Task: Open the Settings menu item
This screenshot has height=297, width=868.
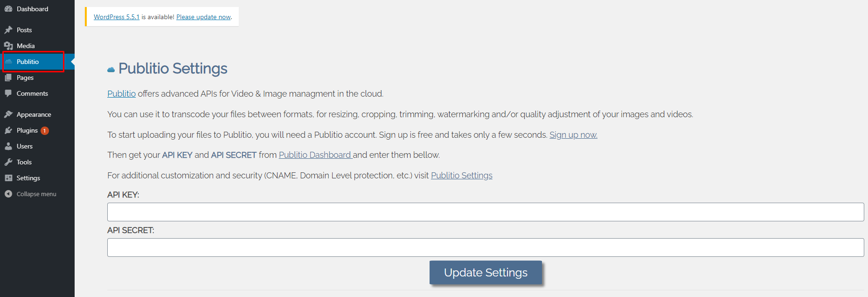Action: click(37, 178)
